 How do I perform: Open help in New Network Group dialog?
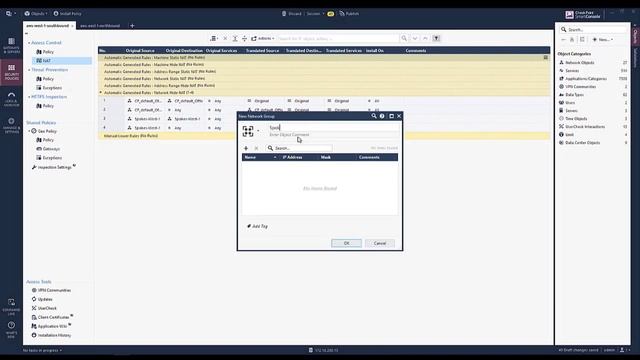382,116
